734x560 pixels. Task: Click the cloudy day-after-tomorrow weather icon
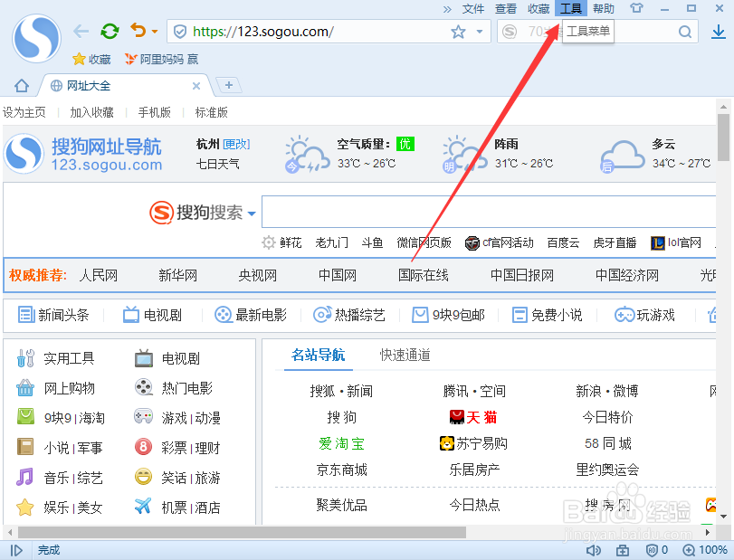(621, 156)
